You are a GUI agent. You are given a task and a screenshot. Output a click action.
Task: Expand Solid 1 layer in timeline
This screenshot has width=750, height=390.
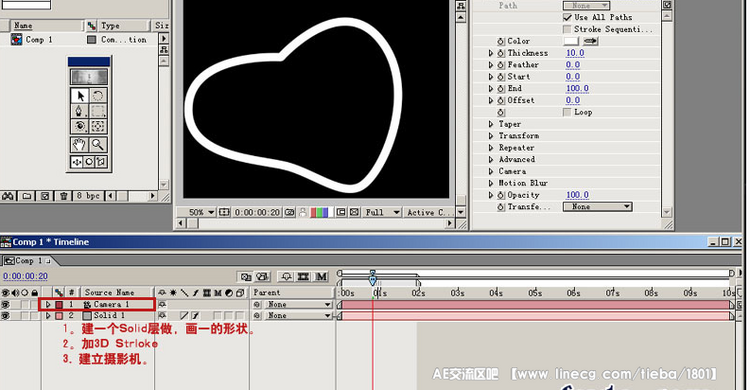48,316
